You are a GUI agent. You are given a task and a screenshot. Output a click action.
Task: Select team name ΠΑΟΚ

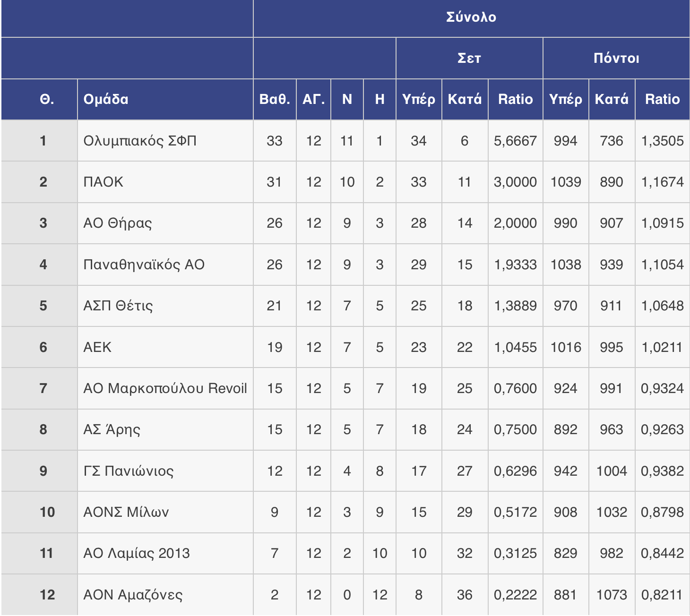click(103, 182)
